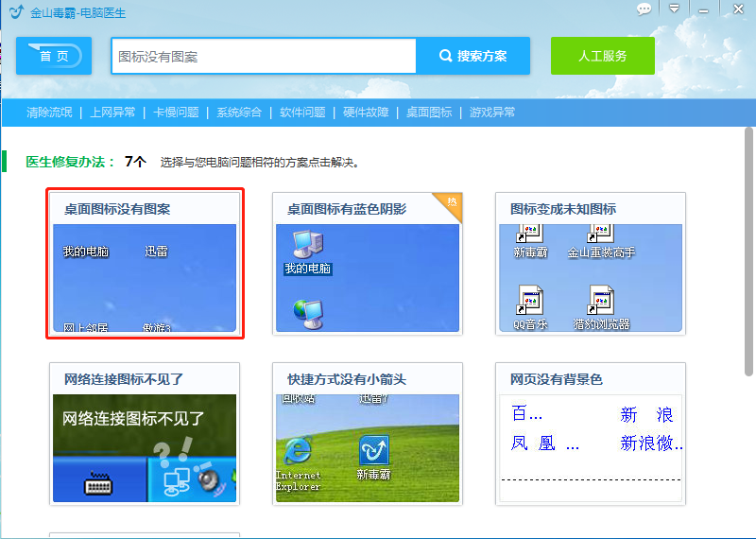Click 选择与您电脑问题相符的方案点击解决 instruction text
The width and height of the screenshot is (756, 539).
pyautogui.click(x=259, y=162)
